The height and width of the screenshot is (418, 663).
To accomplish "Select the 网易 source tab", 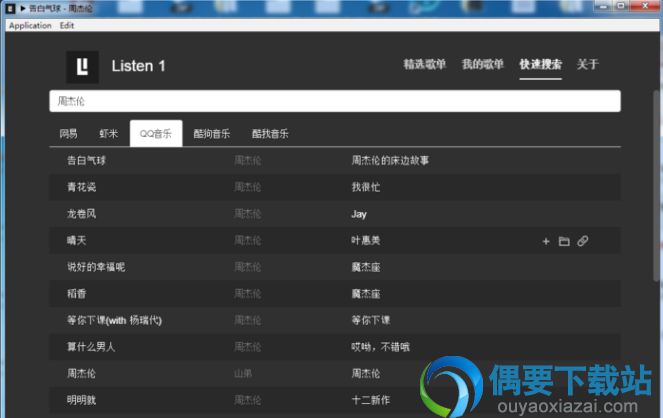I will click(x=68, y=134).
